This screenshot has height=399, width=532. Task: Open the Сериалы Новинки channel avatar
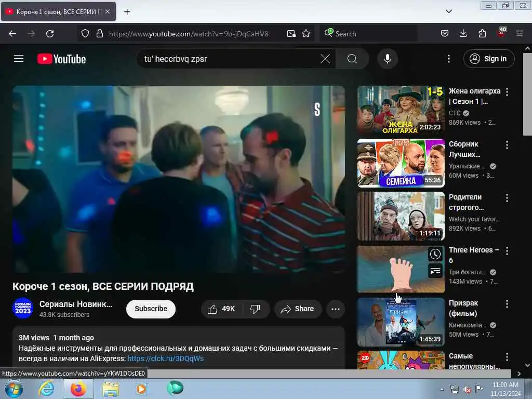[x=23, y=308]
